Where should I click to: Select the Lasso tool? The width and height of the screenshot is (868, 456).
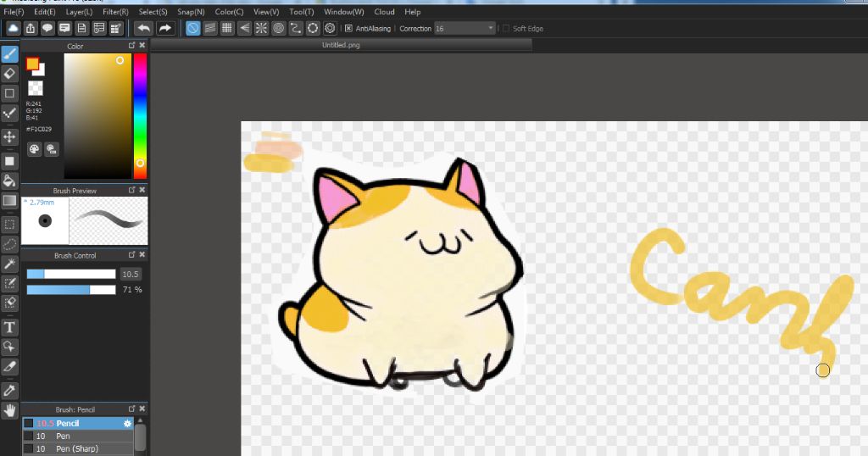[9, 244]
